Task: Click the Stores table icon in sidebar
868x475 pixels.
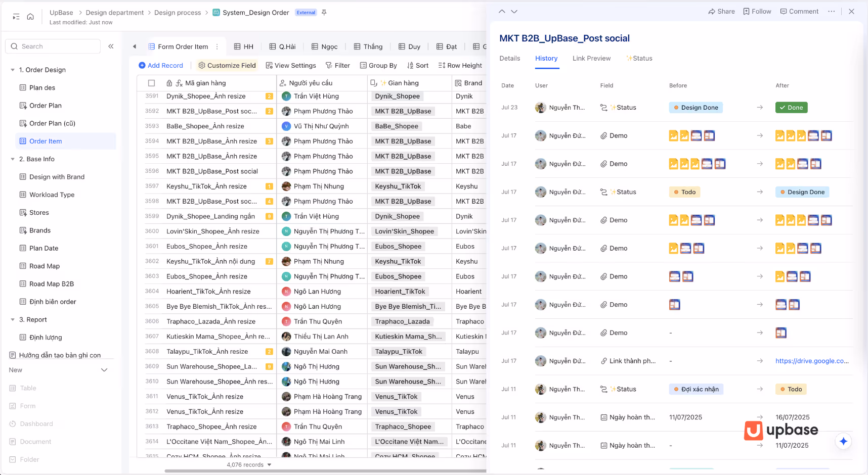Action: click(x=23, y=213)
